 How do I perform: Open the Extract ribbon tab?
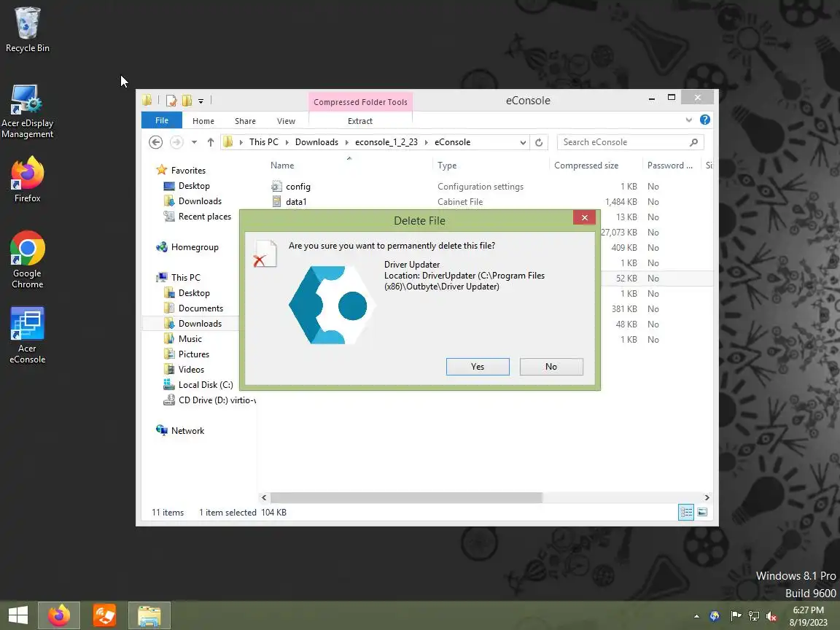click(x=360, y=121)
